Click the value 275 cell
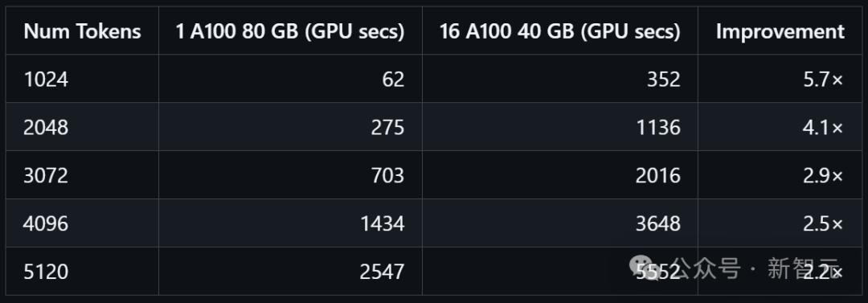 (290, 128)
